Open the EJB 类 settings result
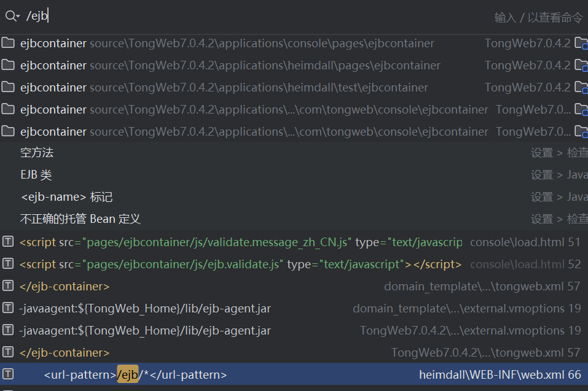Screen dimensions: 588x391 36,175
